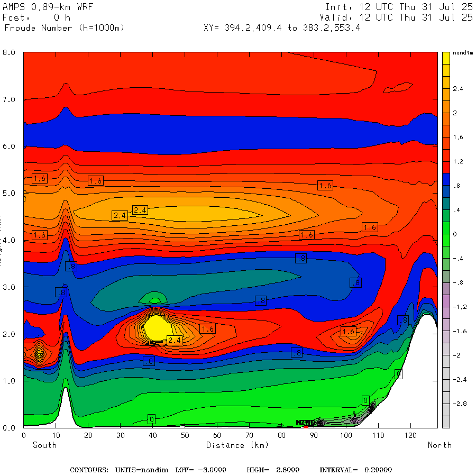Click the 'NZWD' station label on the plot

[x=305, y=423]
